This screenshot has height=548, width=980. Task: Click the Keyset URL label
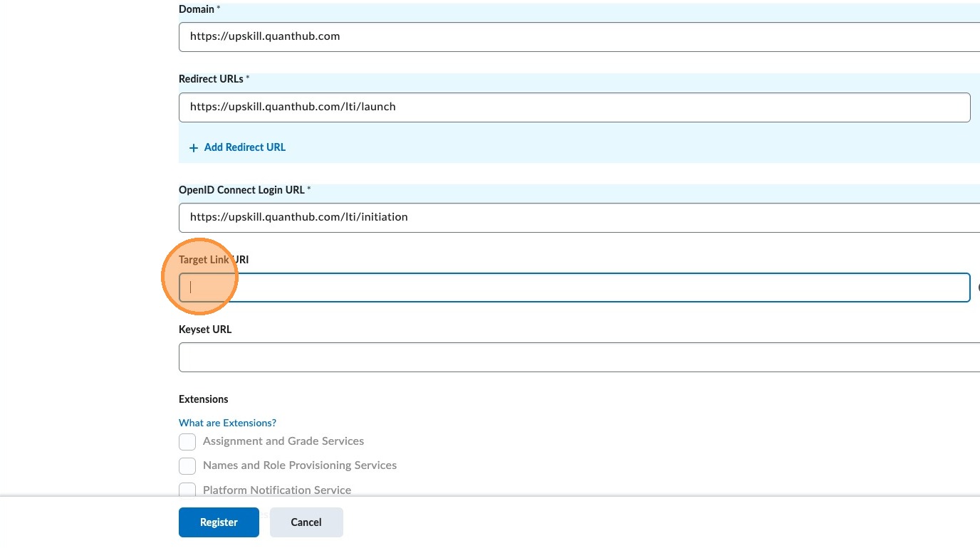click(205, 330)
